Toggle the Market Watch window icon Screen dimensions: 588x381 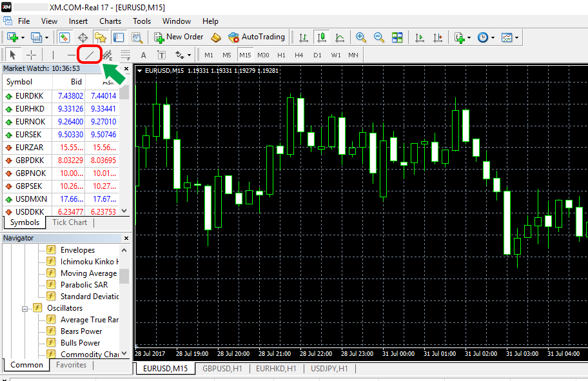click(64, 37)
